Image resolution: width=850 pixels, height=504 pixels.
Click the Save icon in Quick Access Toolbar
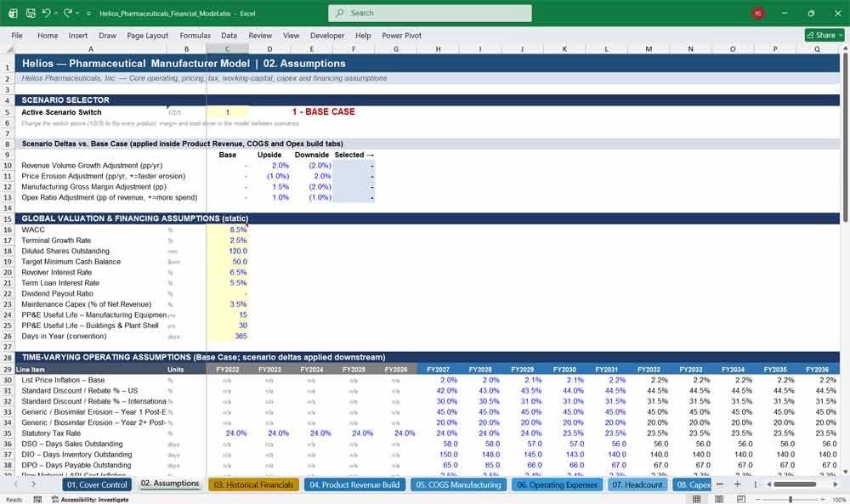[31, 13]
